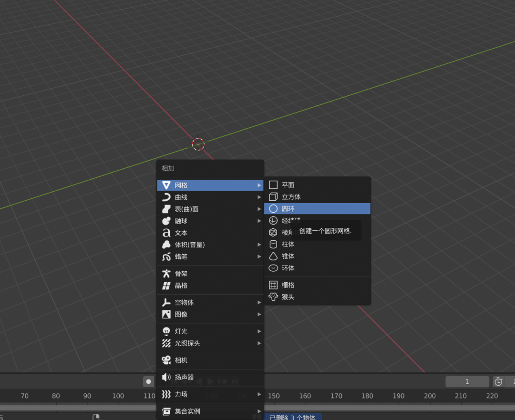515x420 pixels.
Task: Click the 锥体 cone icon
Action: (x=273, y=256)
